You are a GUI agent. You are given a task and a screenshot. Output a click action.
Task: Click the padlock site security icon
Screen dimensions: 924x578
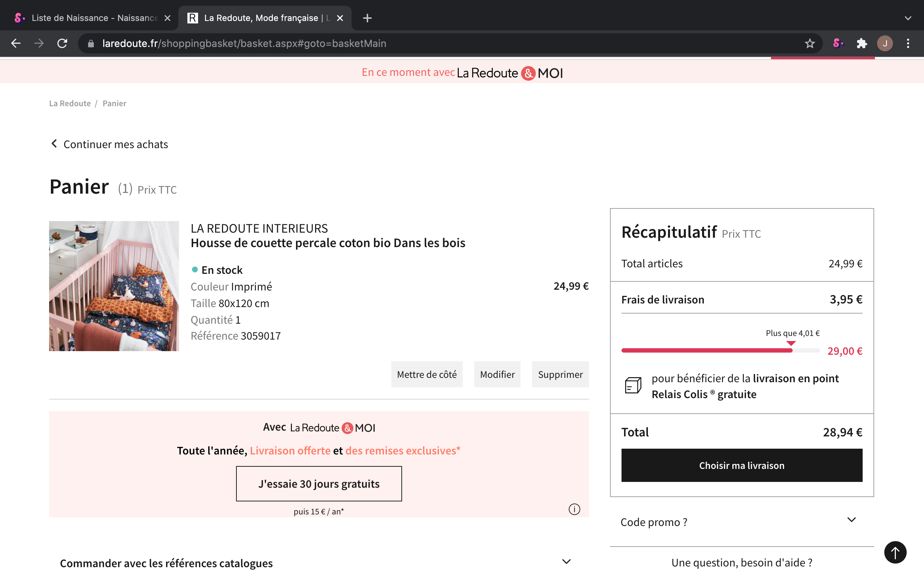tap(91, 44)
